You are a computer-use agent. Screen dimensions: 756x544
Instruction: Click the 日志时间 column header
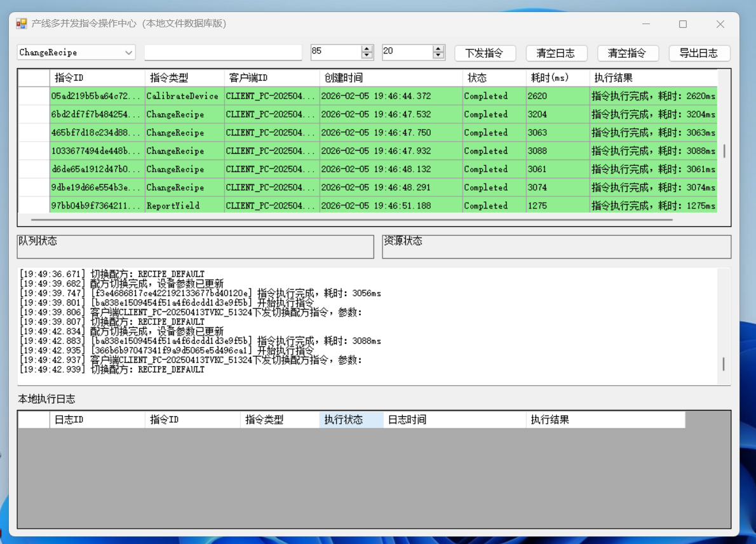coord(455,419)
